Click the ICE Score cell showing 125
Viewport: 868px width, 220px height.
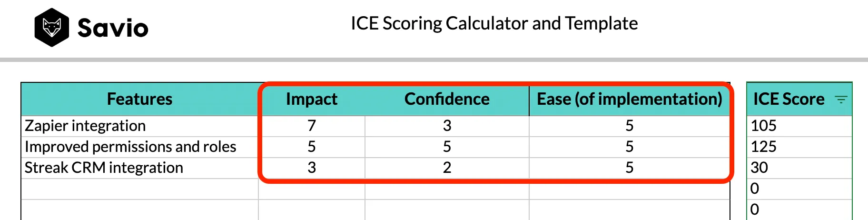[764, 147]
